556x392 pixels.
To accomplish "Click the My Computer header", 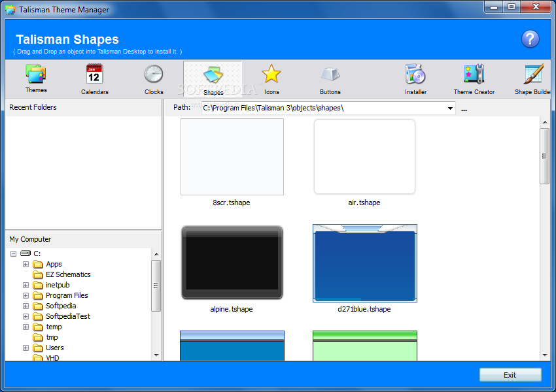I will coord(30,239).
